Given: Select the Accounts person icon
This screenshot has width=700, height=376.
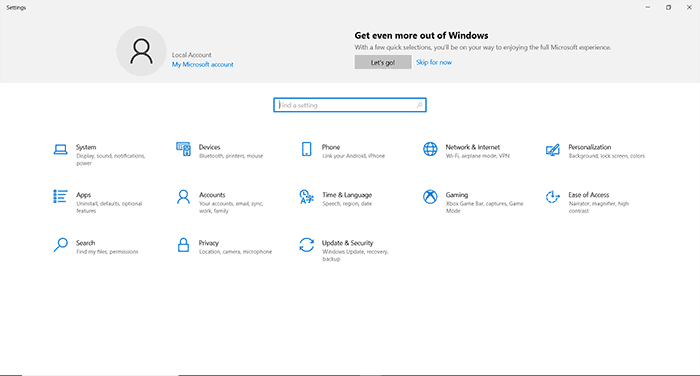Looking at the screenshot, I should (183, 197).
